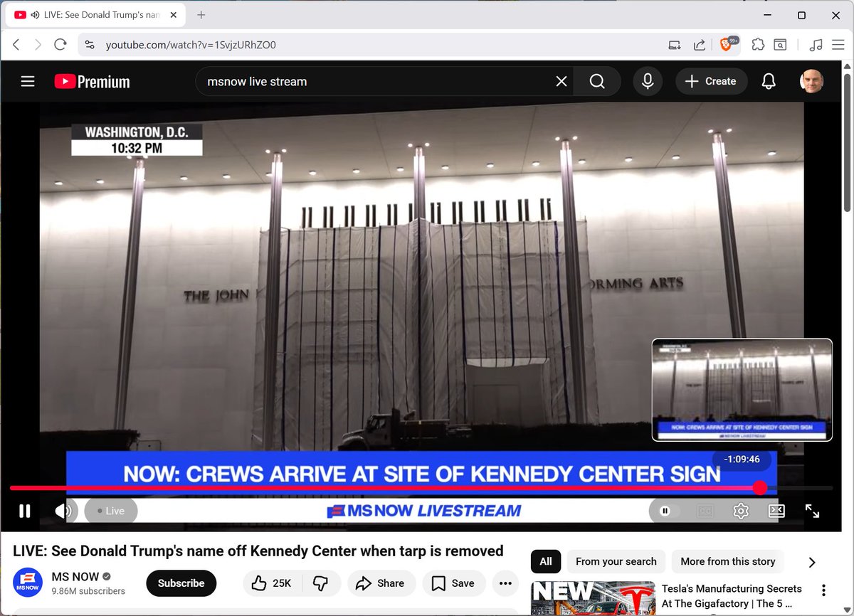Open the seek preview thumbnail
This screenshot has width=854, height=616.
point(742,390)
